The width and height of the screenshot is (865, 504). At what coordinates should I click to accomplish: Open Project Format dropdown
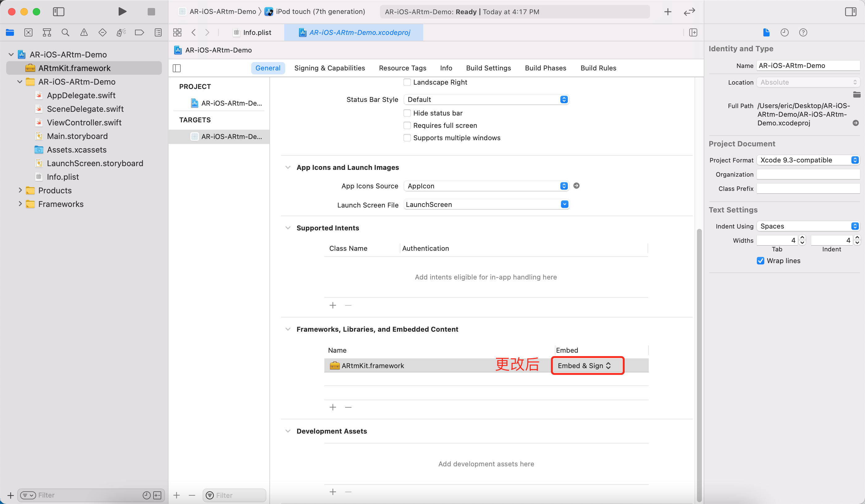808,160
